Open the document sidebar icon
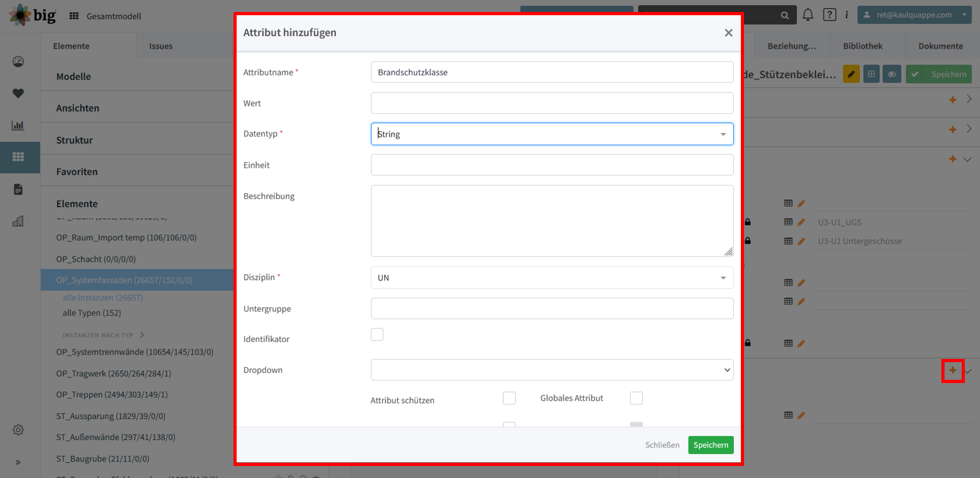 point(18,189)
